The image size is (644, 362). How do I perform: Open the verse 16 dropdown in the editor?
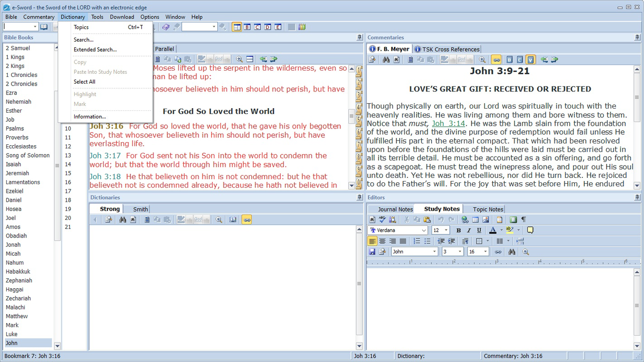coord(485,252)
